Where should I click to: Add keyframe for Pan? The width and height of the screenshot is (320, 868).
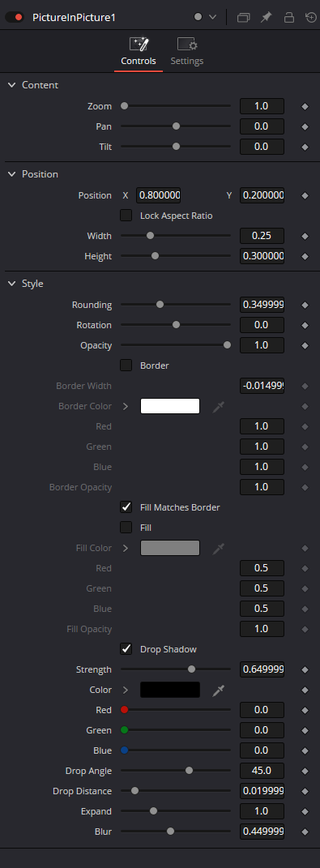305,126
